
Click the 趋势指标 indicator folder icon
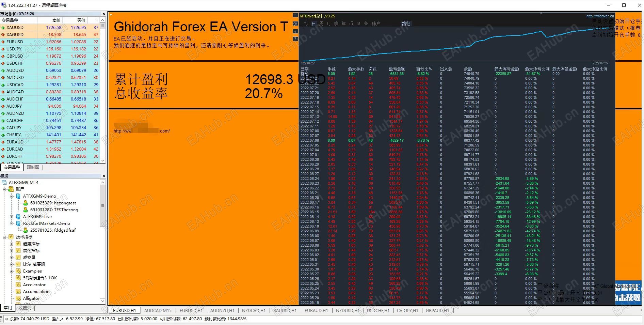click(18, 244)
